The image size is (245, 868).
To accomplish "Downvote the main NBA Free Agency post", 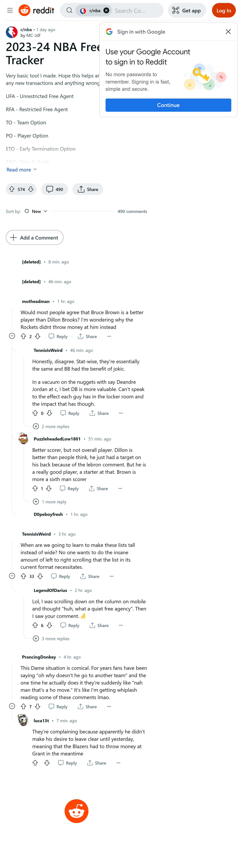I will click(31, 189).
